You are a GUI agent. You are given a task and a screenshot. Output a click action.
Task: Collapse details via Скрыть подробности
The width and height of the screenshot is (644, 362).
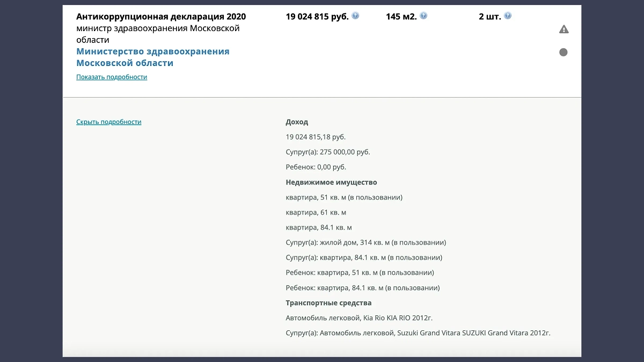(x=108, y=122)
